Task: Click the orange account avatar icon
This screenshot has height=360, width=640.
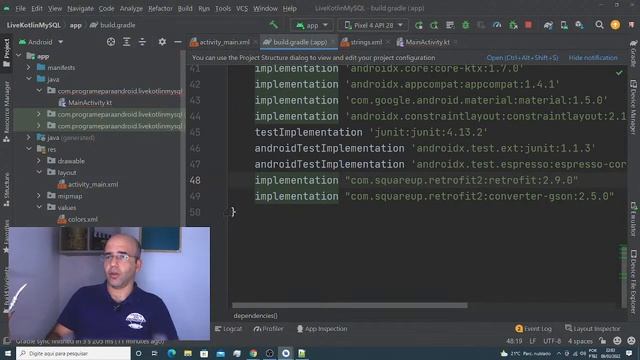Action: click(x=615, y=25)
